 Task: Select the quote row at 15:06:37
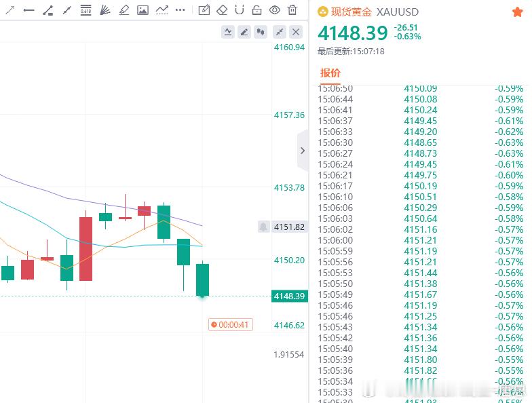[x=421, y=121]
